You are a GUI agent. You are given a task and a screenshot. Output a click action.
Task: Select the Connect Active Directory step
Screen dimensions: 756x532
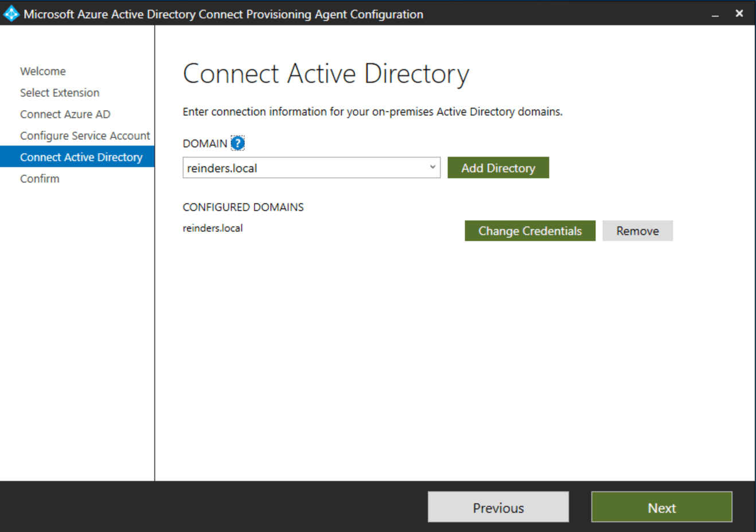pos(81,157)
